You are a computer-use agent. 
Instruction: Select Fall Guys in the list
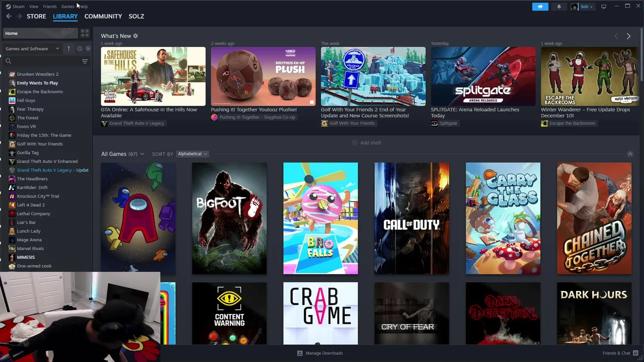[x=26, y=101]
